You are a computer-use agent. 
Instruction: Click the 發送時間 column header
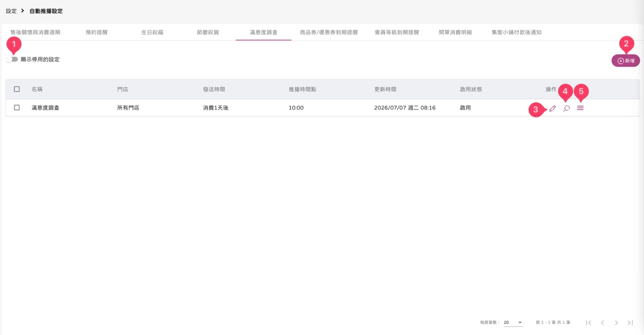[214, 90]
